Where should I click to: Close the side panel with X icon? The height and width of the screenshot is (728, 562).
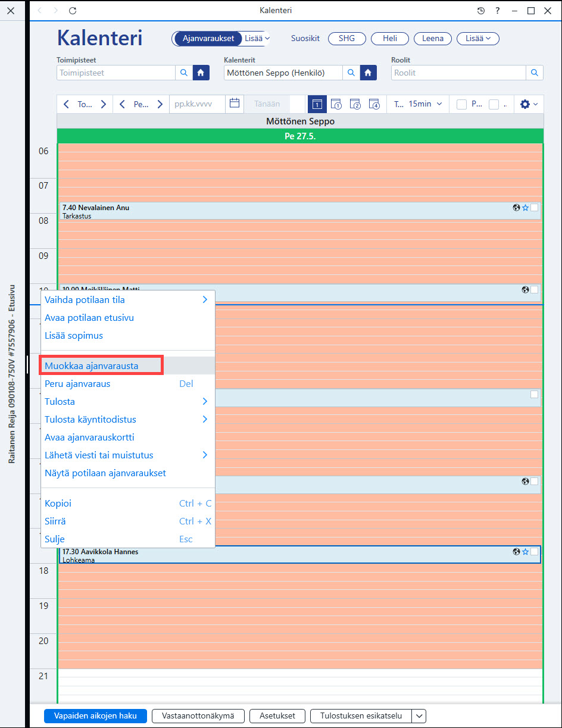(10, 11)
